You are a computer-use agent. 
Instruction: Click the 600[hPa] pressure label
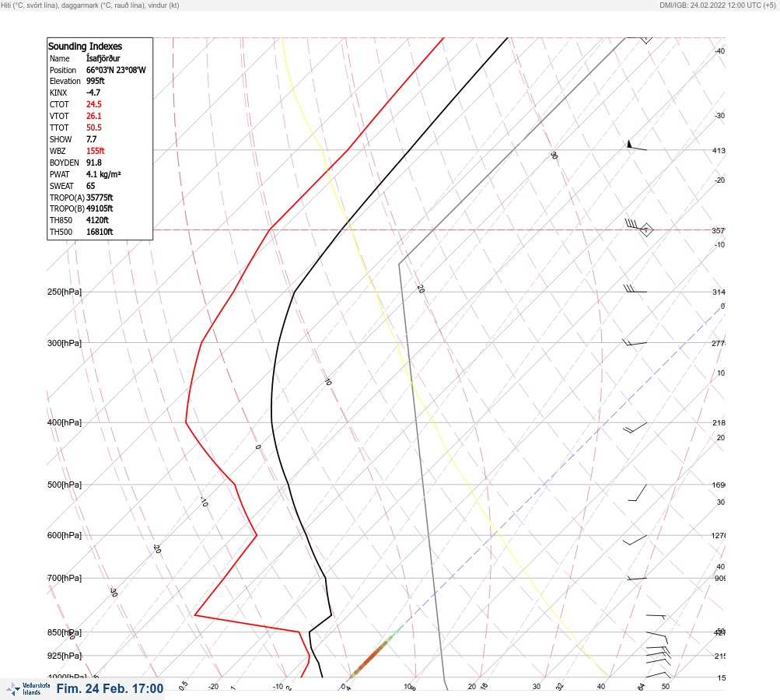(65, 535)
